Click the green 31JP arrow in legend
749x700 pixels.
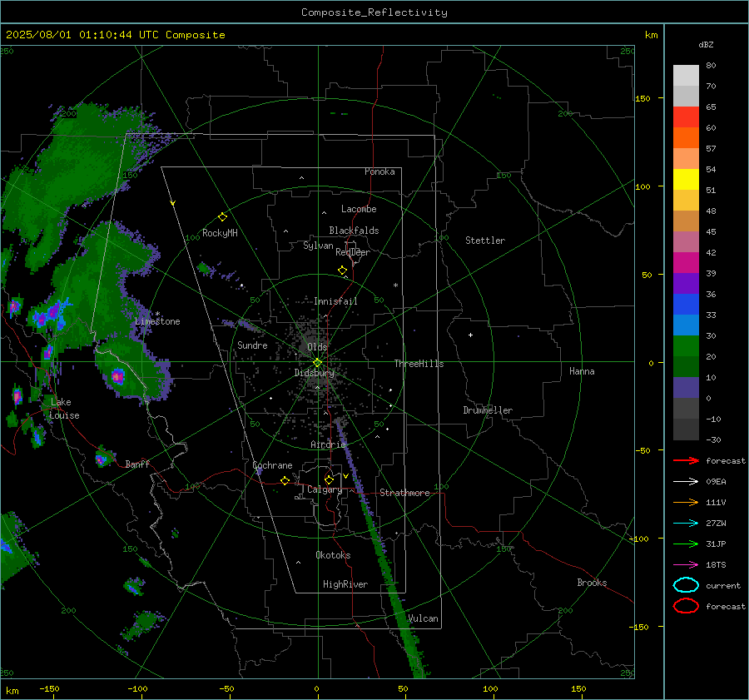click(x=686, y=544)
